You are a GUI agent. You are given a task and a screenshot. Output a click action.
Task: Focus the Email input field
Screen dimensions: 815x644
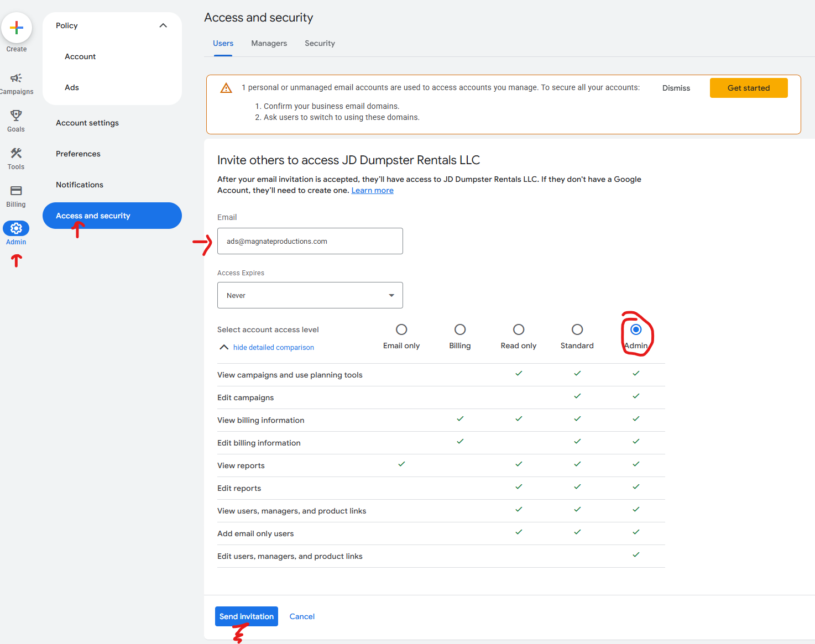coord(310,241)
